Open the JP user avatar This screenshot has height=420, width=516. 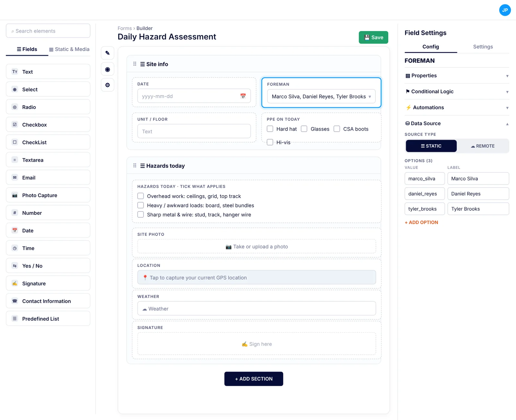pyautogui.click(x=505, y=10)
